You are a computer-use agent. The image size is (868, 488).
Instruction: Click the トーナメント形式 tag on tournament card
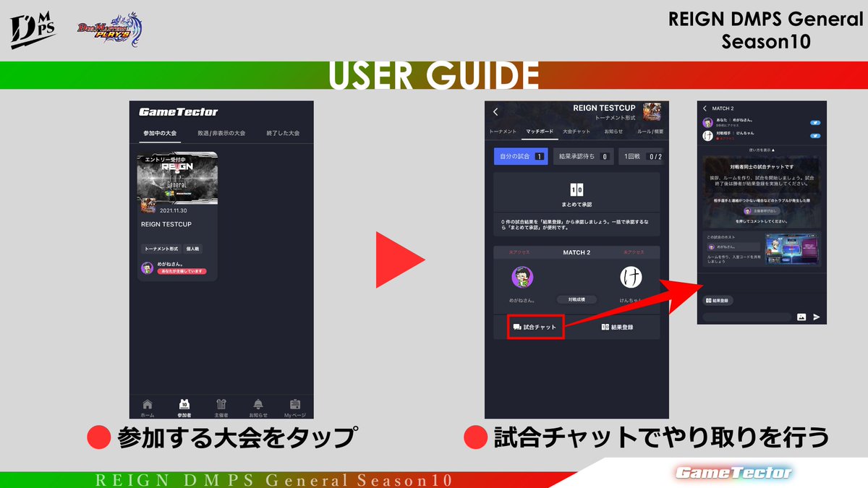(161, 249)
